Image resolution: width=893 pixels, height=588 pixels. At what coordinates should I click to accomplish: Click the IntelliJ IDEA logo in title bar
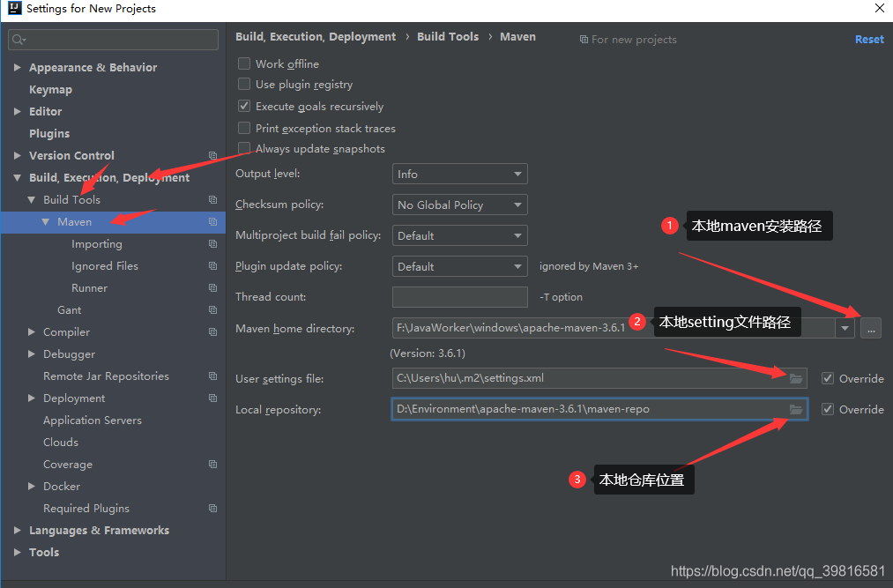14,8
